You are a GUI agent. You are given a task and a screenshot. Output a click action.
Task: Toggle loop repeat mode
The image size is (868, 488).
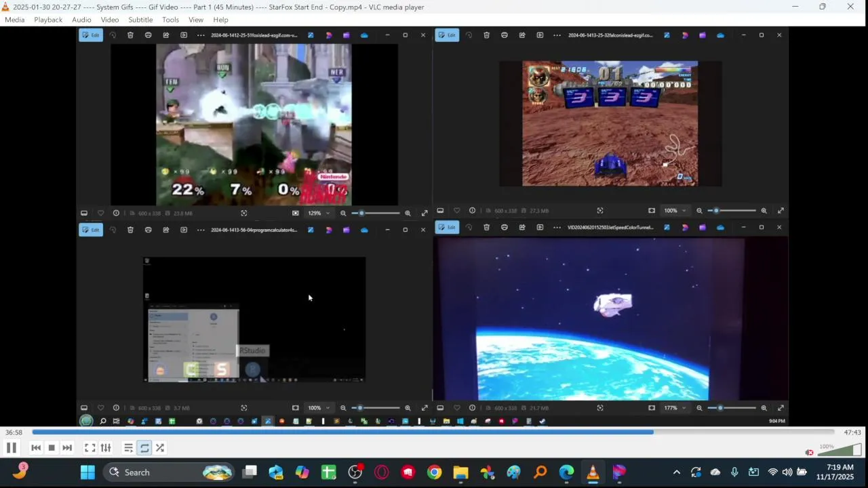pos(144,448)
